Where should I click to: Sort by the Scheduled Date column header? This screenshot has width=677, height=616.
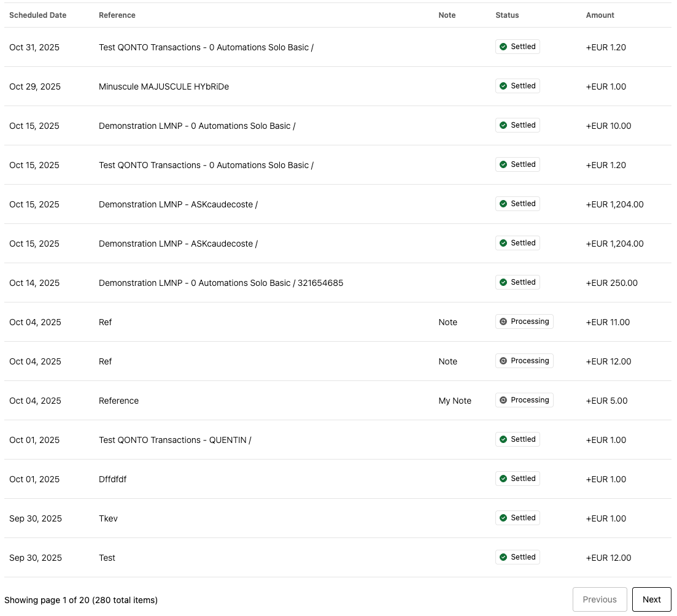pos(37,15)
